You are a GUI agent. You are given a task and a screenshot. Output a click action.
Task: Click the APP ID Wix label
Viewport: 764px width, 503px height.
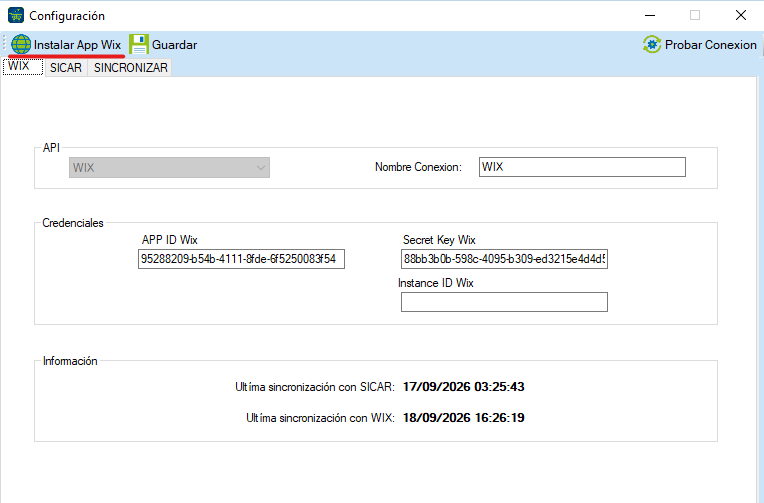[170, 240]
